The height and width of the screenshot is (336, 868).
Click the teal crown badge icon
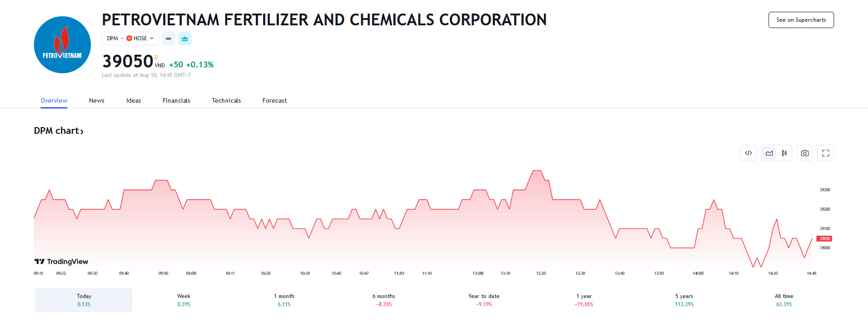(184, 38)
